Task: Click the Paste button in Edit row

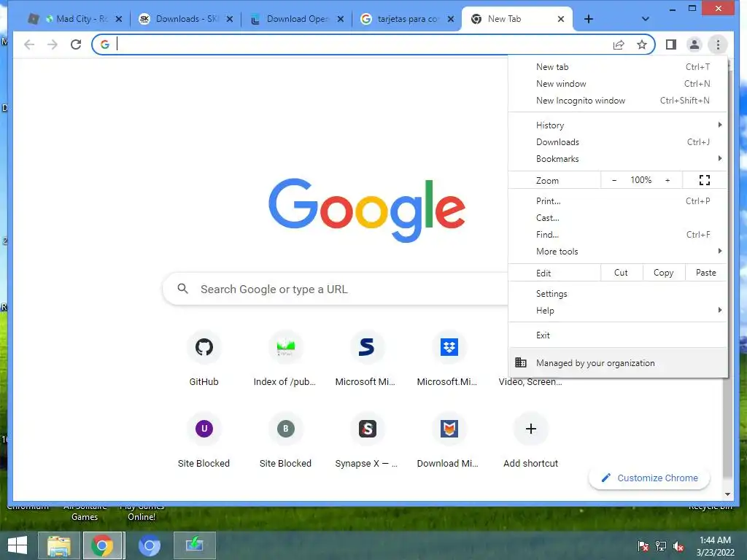Action: tap(705, 273)
